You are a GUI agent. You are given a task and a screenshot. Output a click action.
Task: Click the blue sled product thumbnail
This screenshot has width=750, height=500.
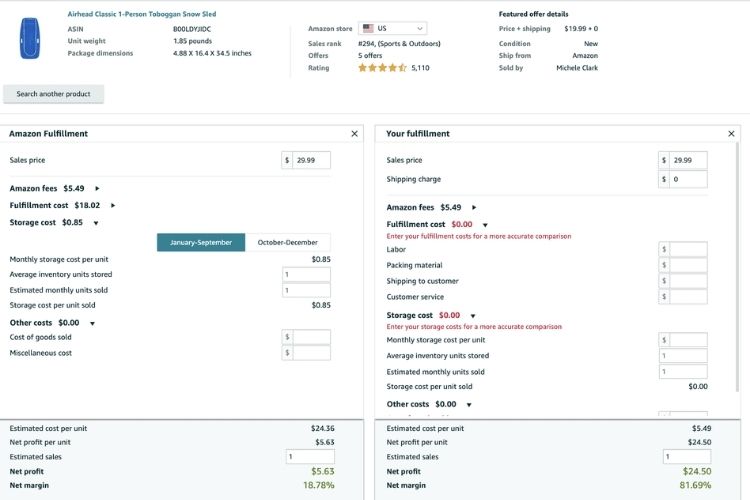30,38
